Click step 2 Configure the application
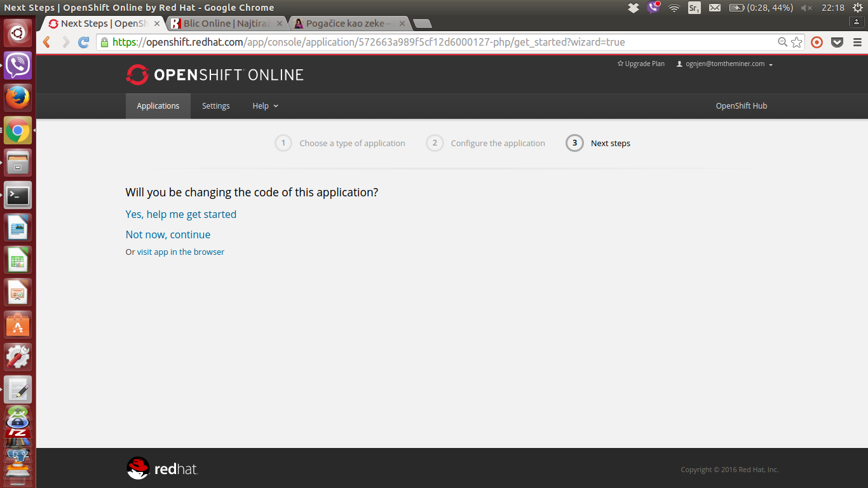 [x=485, y=143]
